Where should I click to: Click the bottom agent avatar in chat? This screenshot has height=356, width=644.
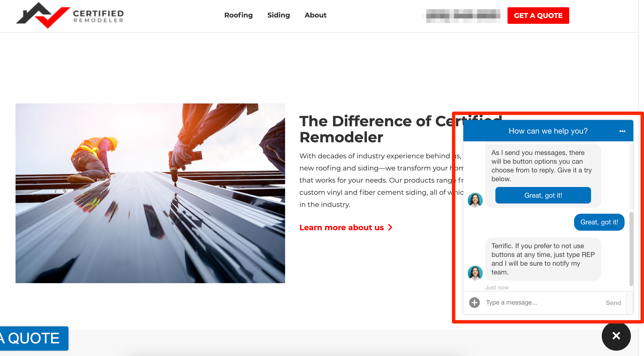pos(475,273)
